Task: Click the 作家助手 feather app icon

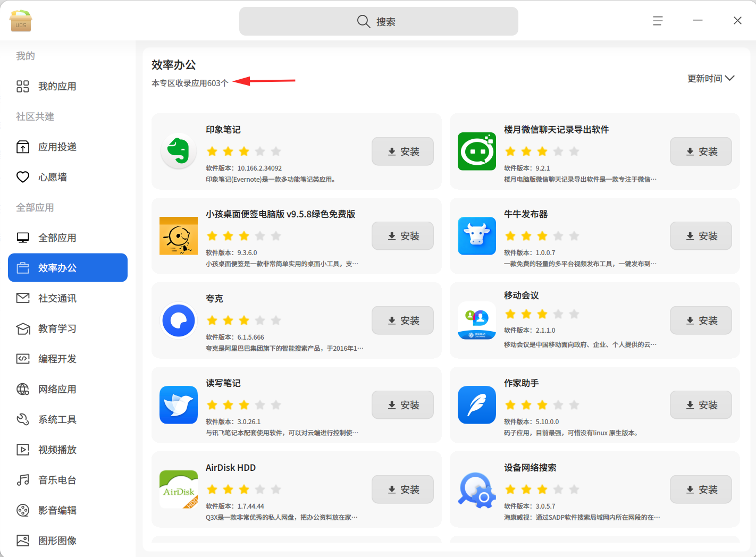Action: point(477,404)
